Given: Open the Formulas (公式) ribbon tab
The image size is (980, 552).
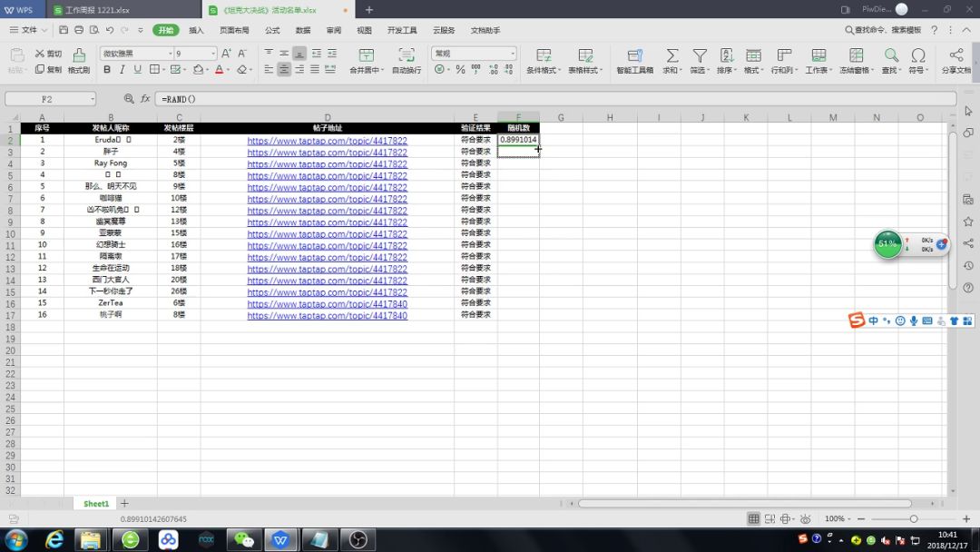Looking at the screenshot, I should pyautogui.click(x=272, y=30).
